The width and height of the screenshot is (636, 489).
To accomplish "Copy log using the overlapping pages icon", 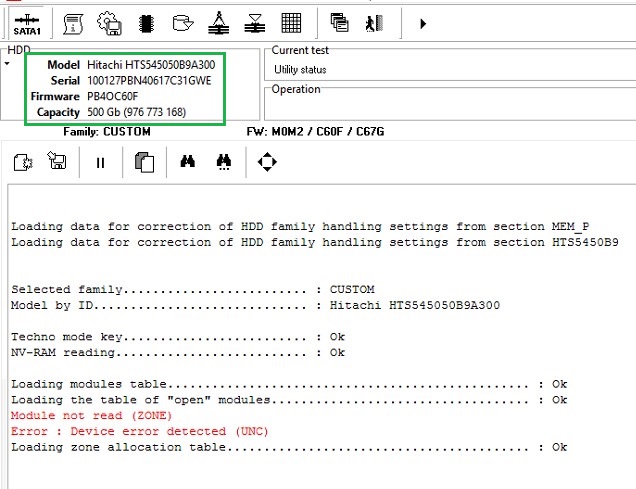I will (143, 162).
